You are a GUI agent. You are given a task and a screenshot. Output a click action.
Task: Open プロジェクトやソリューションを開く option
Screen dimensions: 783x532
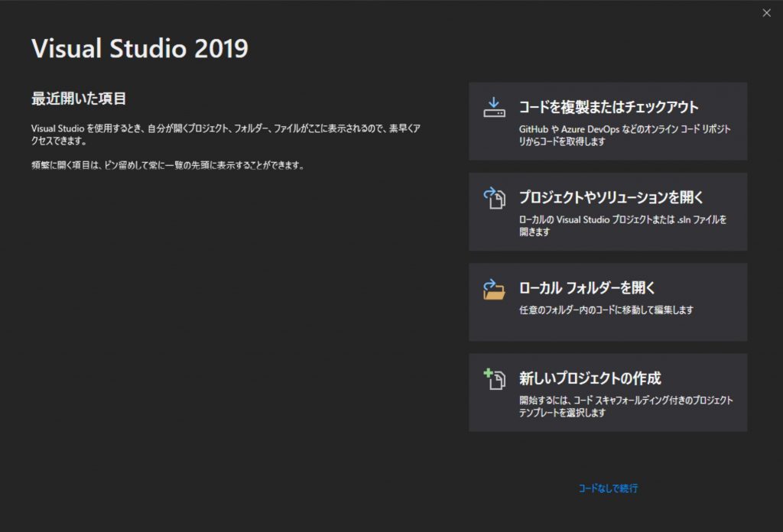coord(608,212)
